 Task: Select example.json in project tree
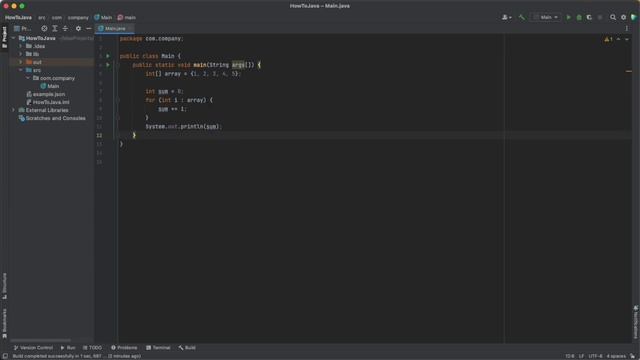tap(46, 94)
